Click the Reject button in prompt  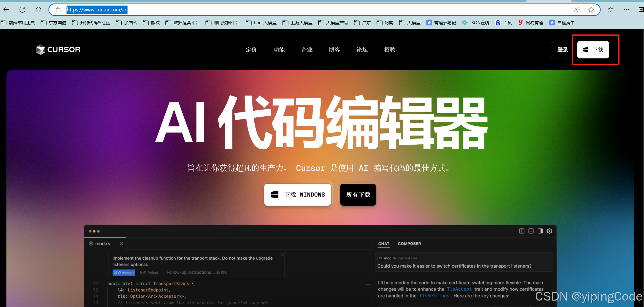pos(149,273)
